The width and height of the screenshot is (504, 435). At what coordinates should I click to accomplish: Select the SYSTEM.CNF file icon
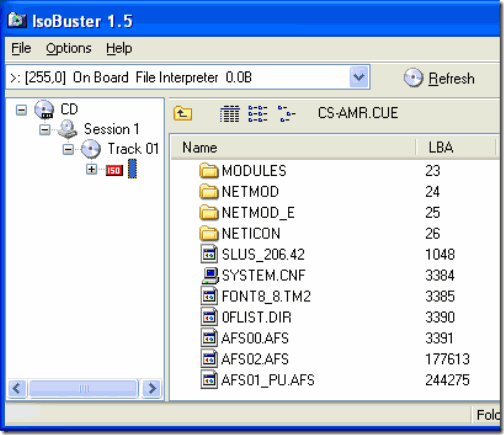210,275
